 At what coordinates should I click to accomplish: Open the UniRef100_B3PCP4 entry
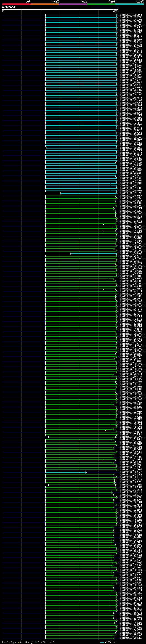[131, 447]
